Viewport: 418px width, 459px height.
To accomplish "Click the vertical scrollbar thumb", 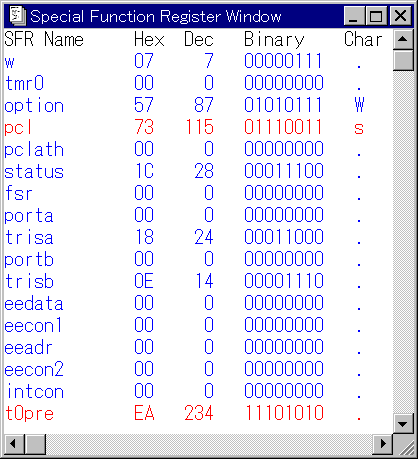I will (x=403, y=60).
